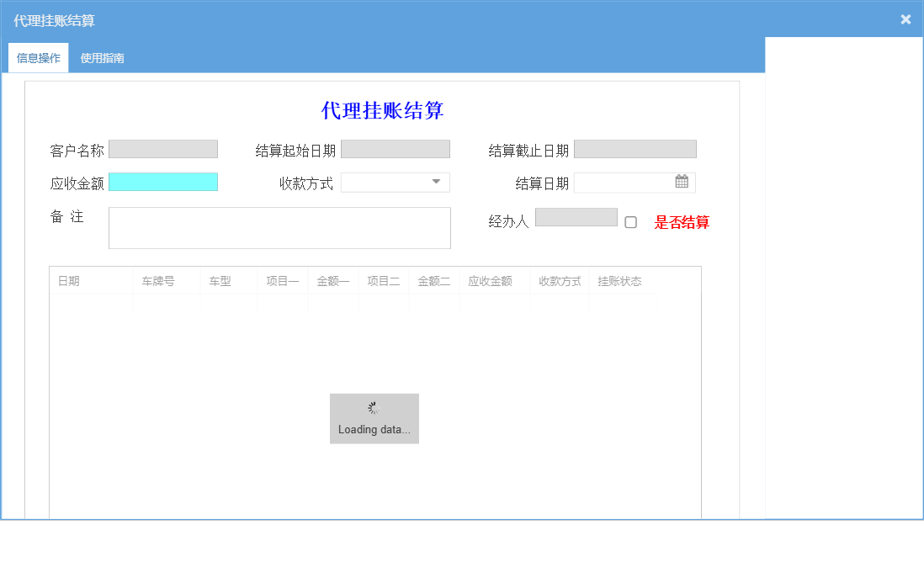924x578 pixels.
Task: Click the blue 代理挂账结算 heading
Action: click(381, 110)
